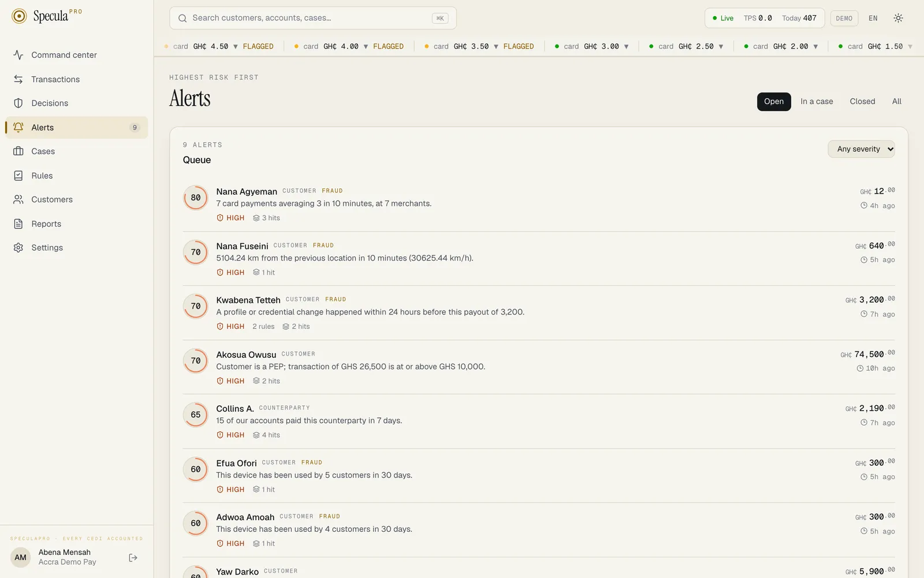The width and height of the screenshot is (924, 578).
Task: Click the Cases briefcase icon
Action: click(18, 151)
